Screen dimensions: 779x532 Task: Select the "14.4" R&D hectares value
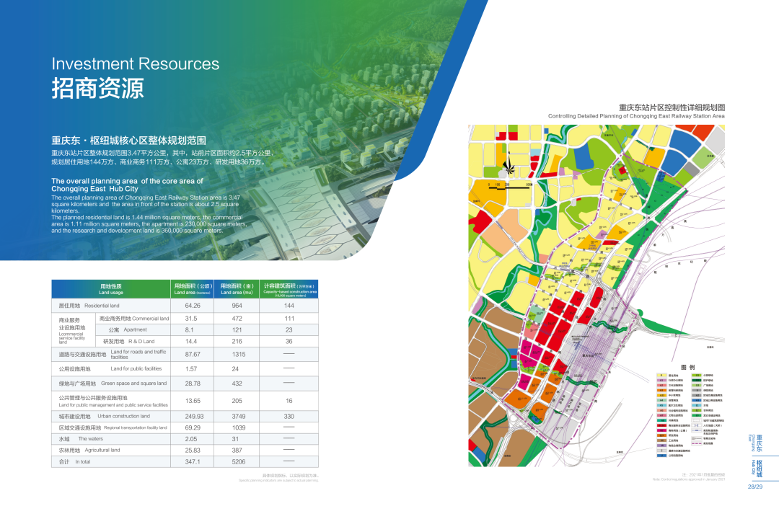click(191, 341)
